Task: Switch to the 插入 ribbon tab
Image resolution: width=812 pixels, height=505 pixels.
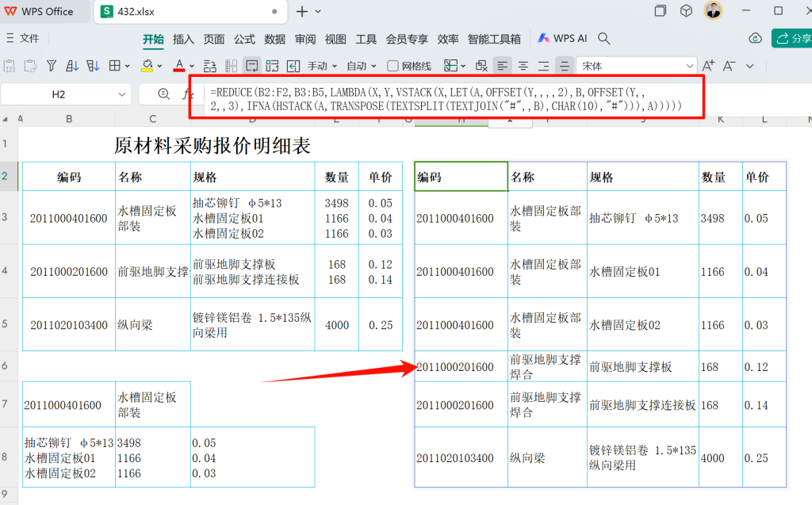Action: point(183,39)
